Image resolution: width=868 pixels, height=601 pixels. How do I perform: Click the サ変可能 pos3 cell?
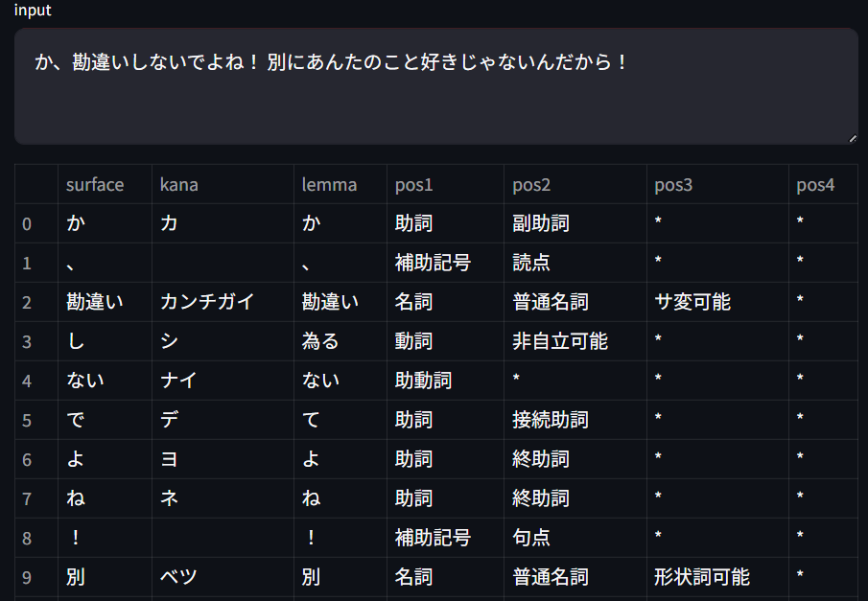point(718,302)
